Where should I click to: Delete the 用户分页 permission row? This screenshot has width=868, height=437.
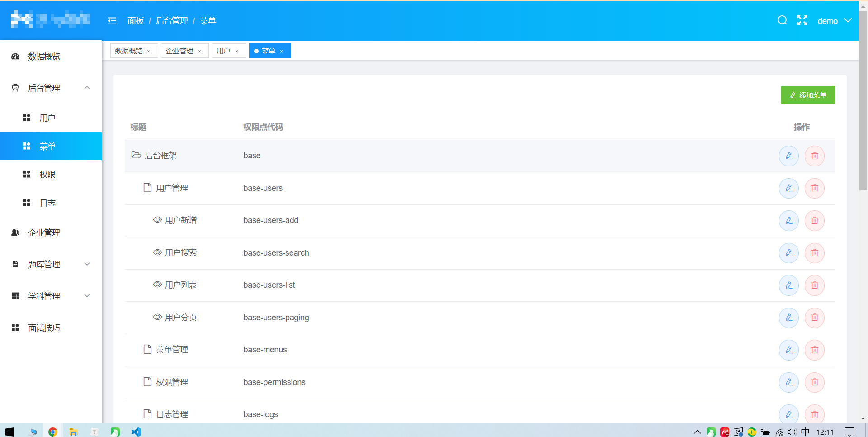[815, 318]
